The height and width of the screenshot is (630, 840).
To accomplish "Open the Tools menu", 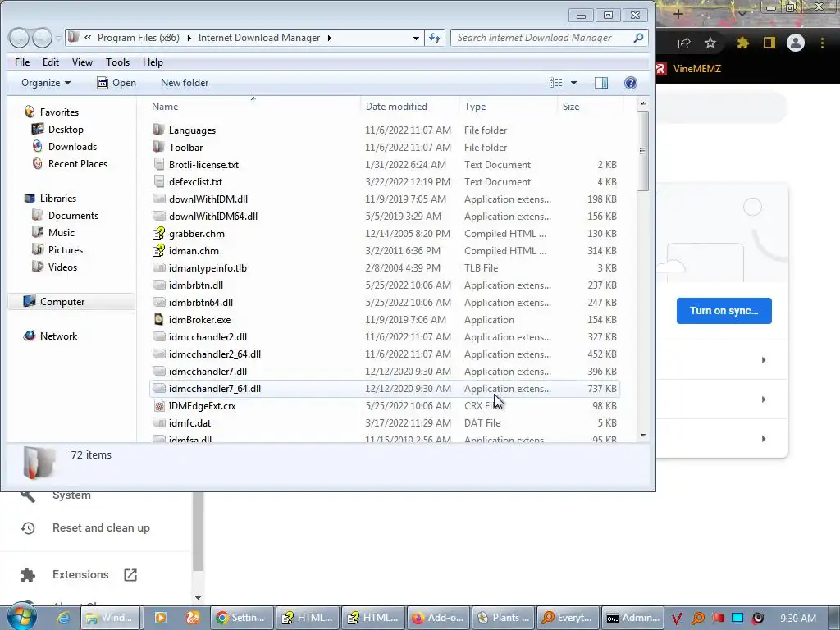I will [x=117, y=62].
